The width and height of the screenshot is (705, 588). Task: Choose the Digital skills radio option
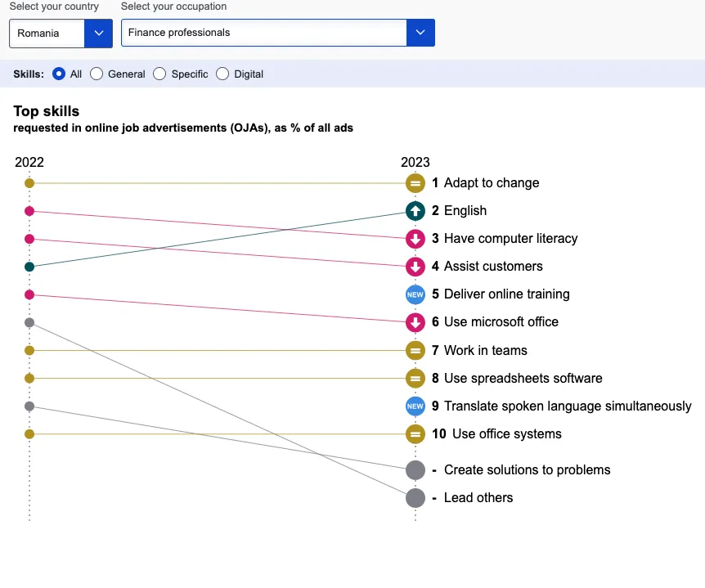[222, 74]
